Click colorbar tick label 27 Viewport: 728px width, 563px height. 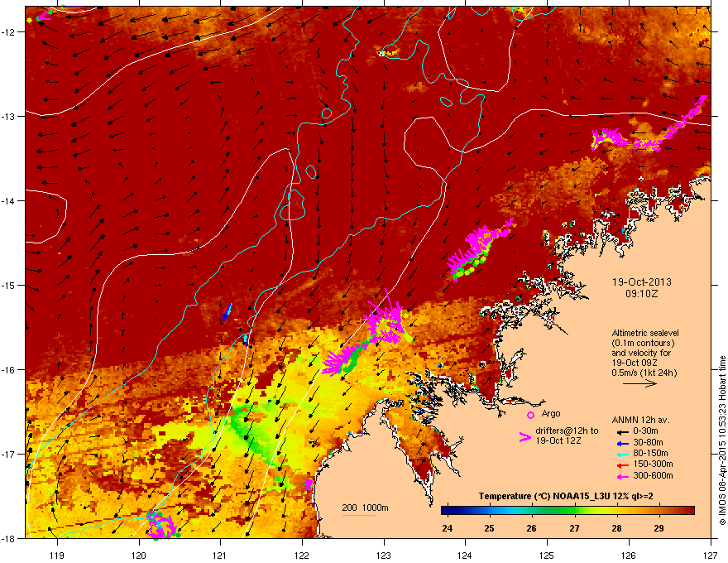click(574, 528)
